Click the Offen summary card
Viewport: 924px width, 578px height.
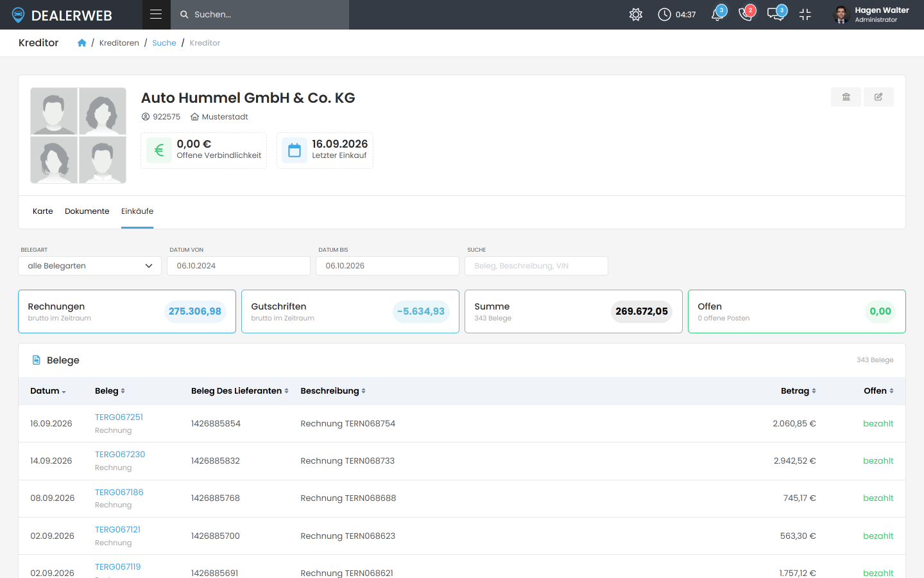coord(797,311)
